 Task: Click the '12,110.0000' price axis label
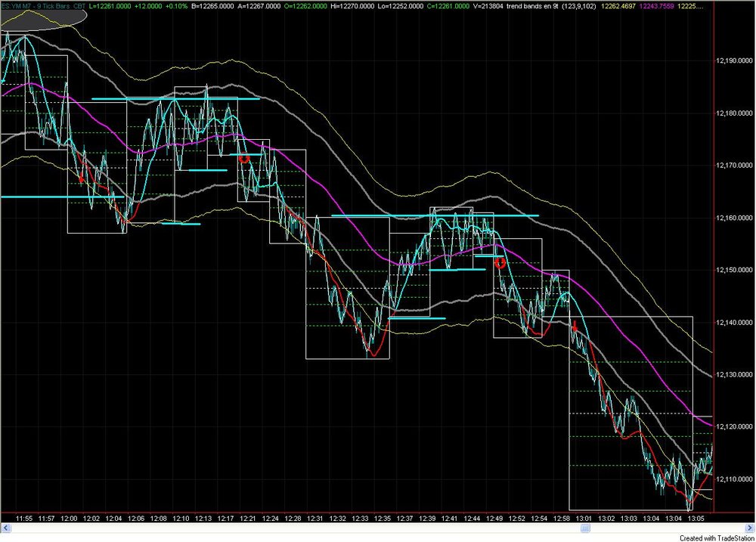734,479
